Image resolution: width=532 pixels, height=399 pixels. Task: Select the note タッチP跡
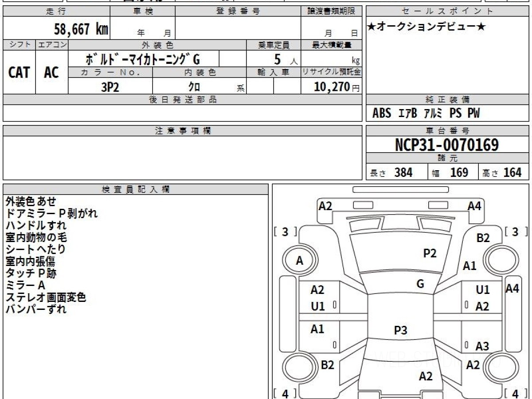pos(31,274)
